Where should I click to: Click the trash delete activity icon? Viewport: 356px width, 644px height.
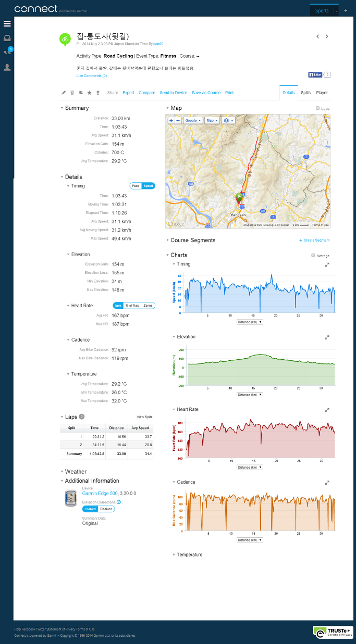click(72, 93)
